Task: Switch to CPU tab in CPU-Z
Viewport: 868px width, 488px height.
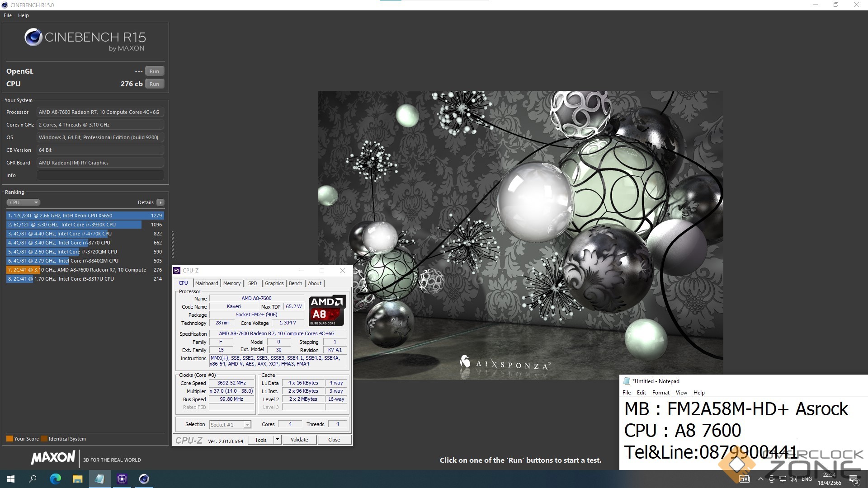Action: point(183,283)
